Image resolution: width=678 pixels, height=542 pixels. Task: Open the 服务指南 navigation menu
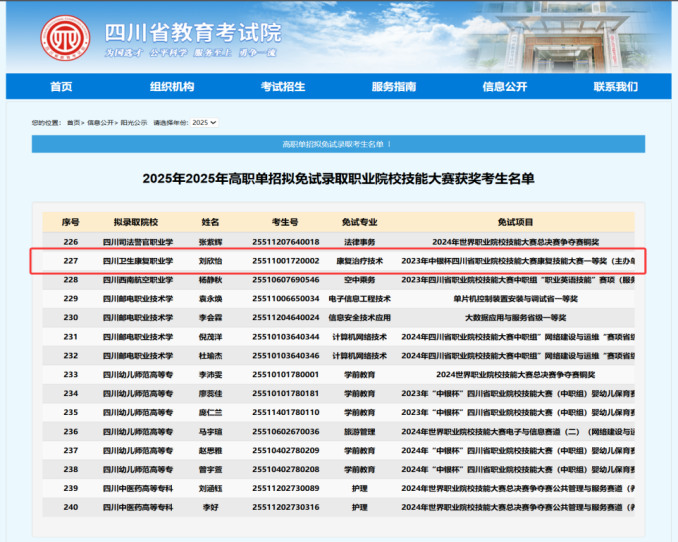coord(394,87)
